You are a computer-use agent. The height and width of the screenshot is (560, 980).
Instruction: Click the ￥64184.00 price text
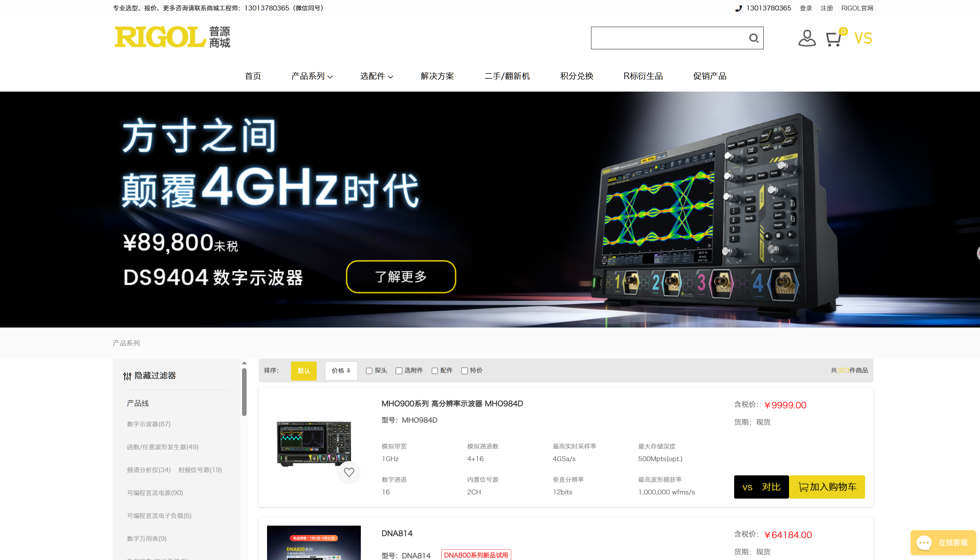(788, 535)
